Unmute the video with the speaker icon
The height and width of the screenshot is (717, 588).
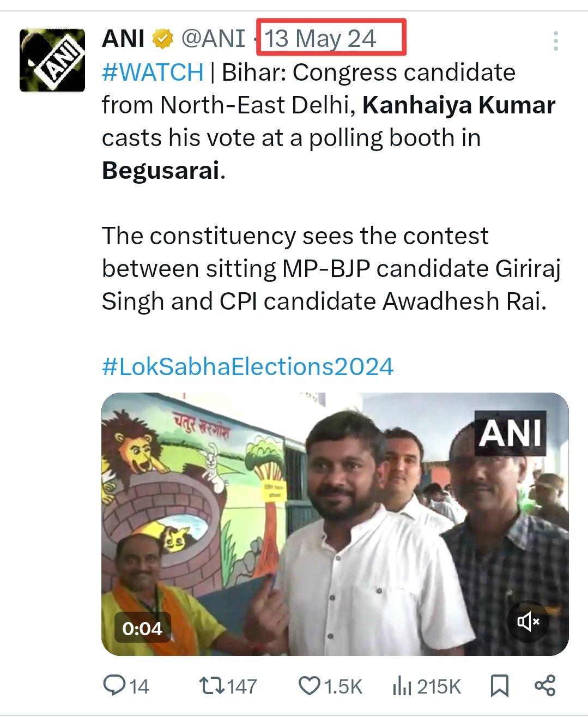click(x=528, y=621)
